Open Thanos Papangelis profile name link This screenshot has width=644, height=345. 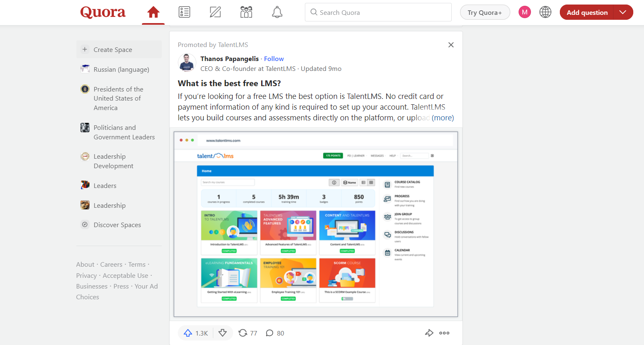[229, 59]
